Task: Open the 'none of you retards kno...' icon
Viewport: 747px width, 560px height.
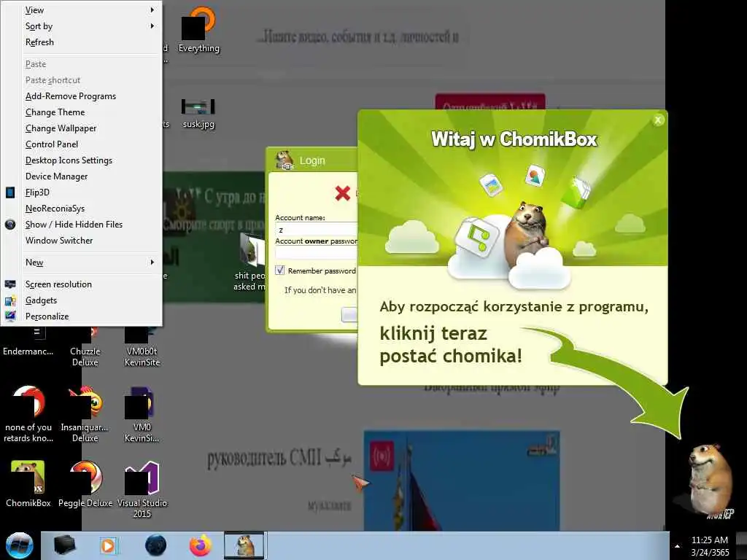Action: (28, 414)
